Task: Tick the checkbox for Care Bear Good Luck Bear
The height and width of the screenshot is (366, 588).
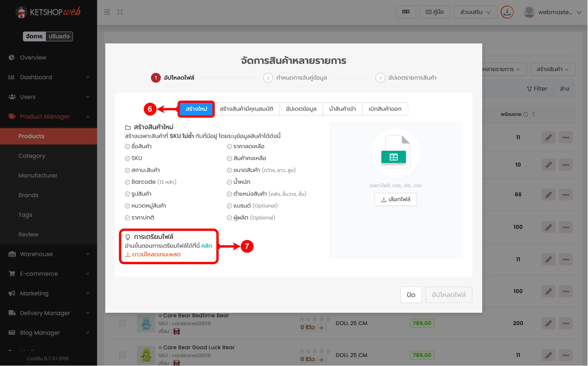Action: (x=122, y=355)
